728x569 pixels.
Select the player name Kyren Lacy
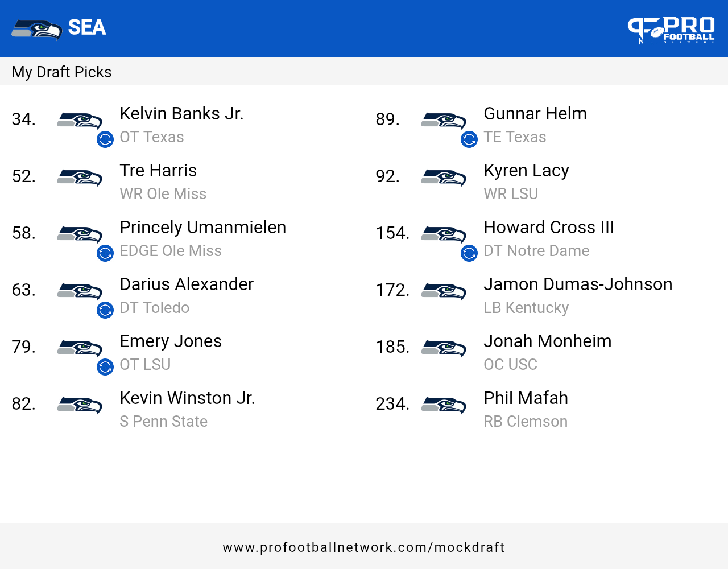tap(526, 171)
